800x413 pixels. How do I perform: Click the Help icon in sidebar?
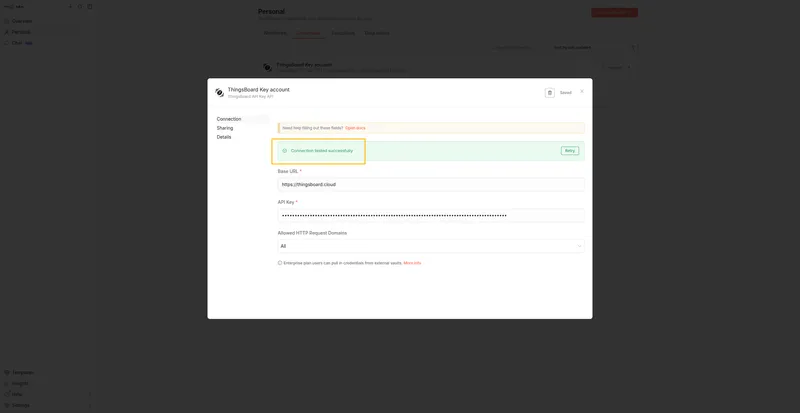coord(7,395)
